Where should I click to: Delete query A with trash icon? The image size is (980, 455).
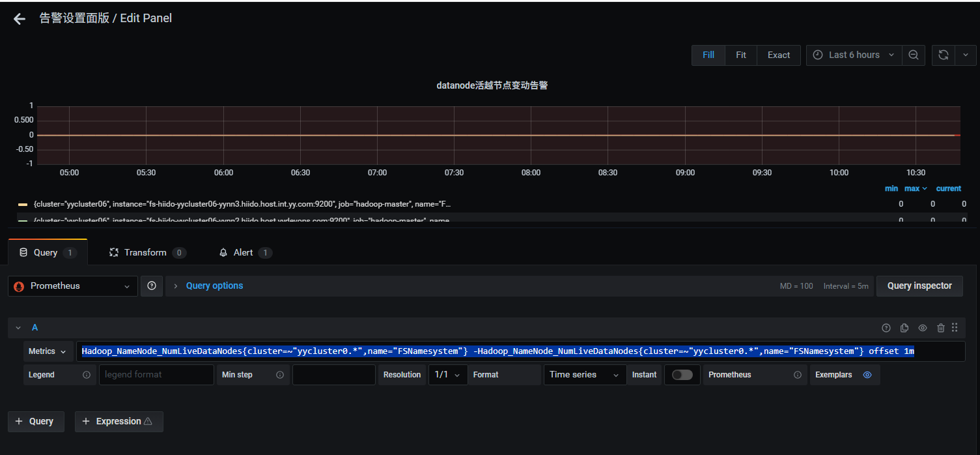point(940,328)
